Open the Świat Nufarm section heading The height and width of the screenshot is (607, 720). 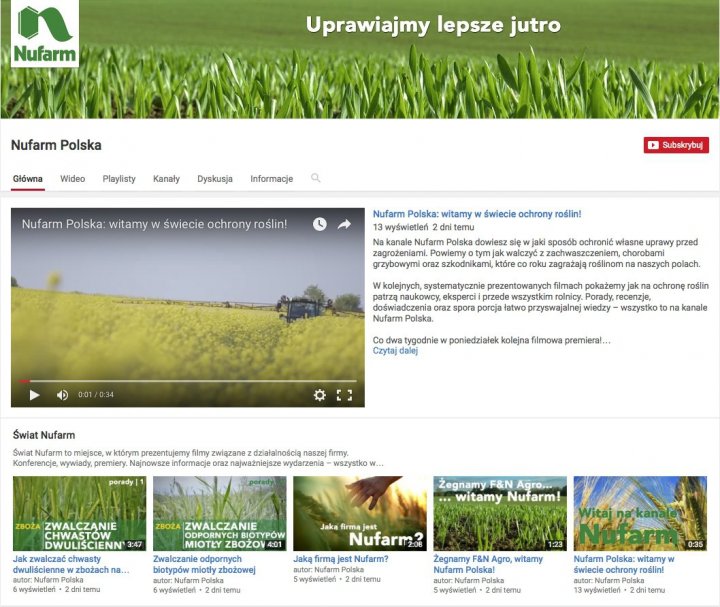coord(44,435)
